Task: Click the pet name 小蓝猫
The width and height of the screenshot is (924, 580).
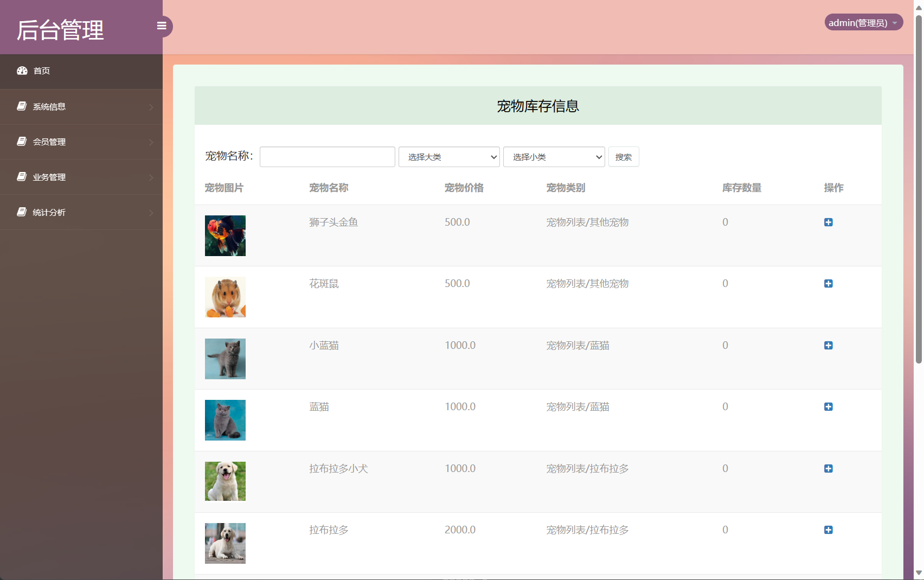Action: [324, 346]
